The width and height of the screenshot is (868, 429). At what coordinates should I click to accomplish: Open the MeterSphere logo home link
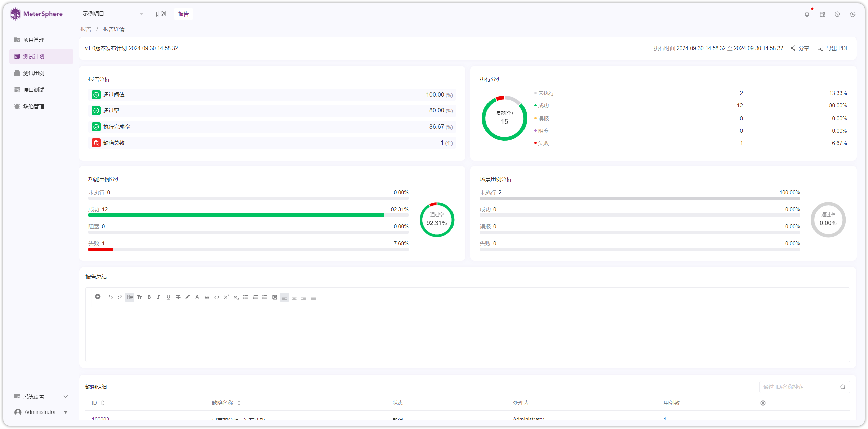click(x=36, y=14)
